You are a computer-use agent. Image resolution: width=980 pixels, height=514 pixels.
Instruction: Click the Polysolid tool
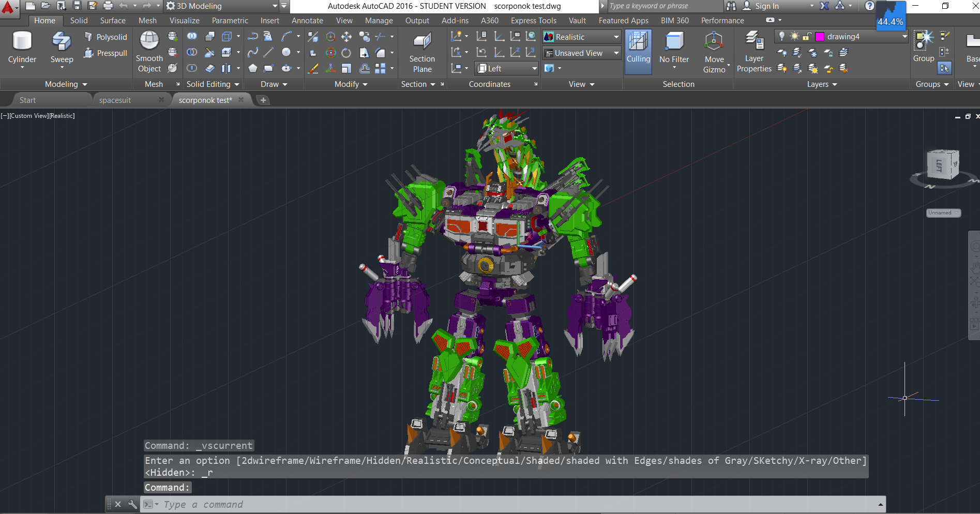[x=106, y=37]
